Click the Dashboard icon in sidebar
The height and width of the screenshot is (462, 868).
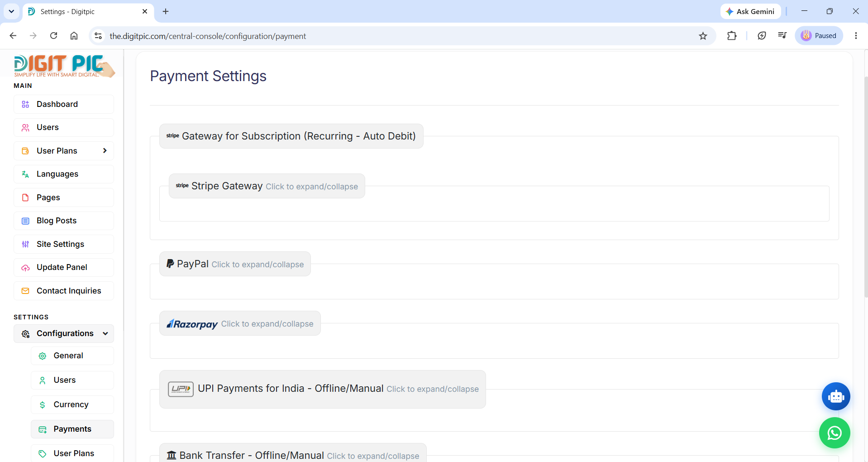click(25, 104)
